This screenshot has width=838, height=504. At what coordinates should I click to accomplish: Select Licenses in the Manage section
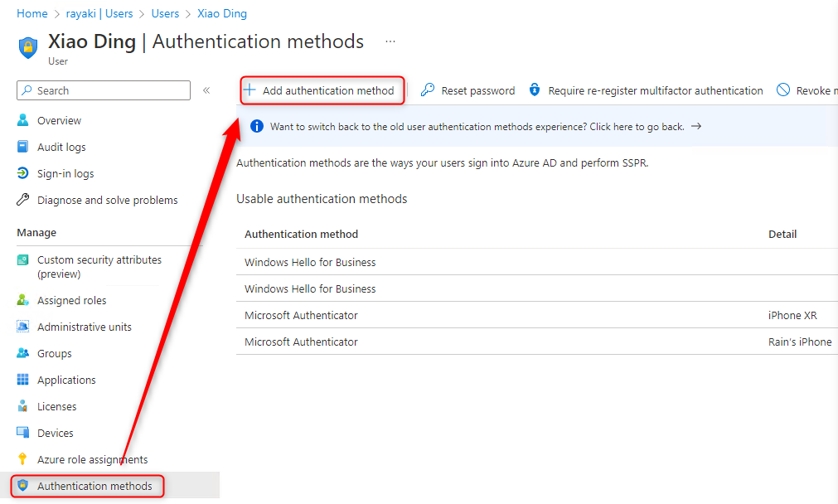tap(56, 406)
